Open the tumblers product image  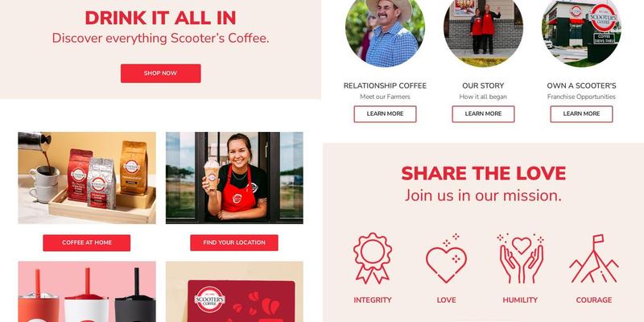click(x=87, y=291)
